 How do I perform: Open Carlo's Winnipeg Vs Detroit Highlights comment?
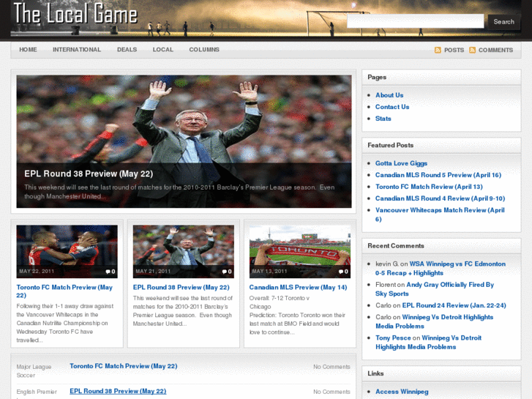[x=434, y=321]
